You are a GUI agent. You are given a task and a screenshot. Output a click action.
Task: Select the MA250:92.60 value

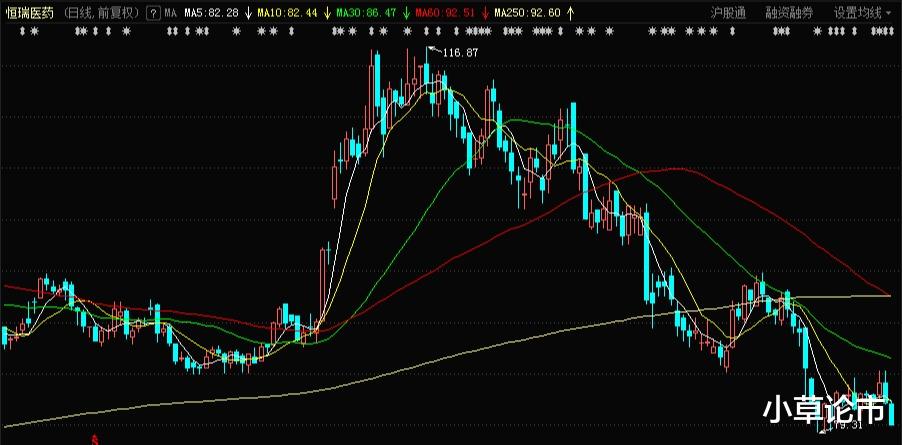[528, 13]
